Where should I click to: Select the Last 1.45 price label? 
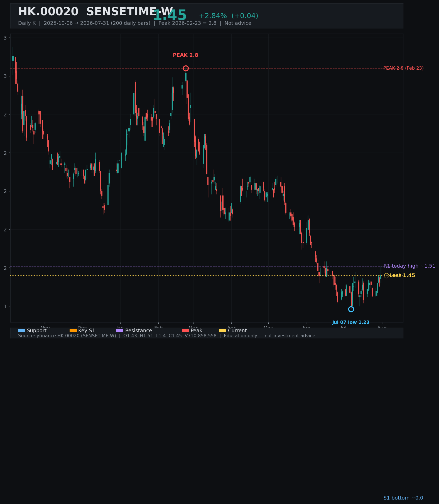402,275
